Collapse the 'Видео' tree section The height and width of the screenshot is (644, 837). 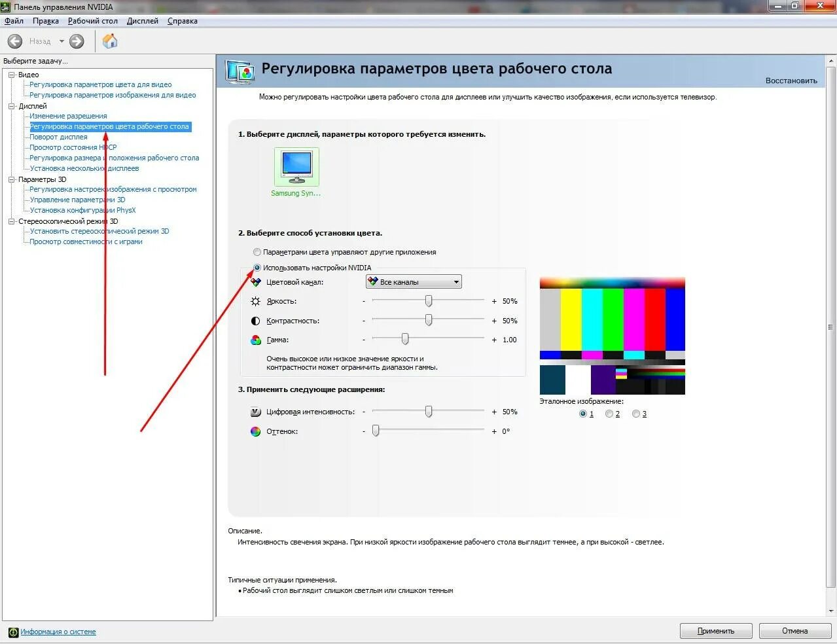click(x=11, y=75)
